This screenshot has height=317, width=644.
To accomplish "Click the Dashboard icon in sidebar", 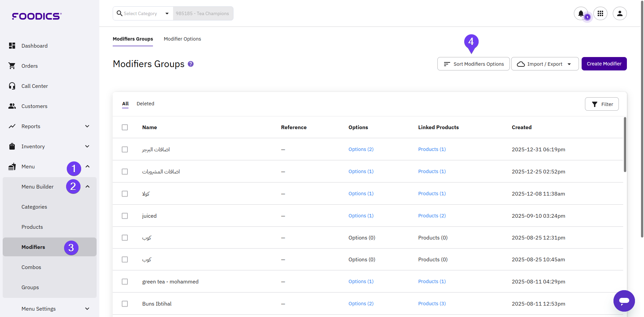I will [x=12, y=46].
